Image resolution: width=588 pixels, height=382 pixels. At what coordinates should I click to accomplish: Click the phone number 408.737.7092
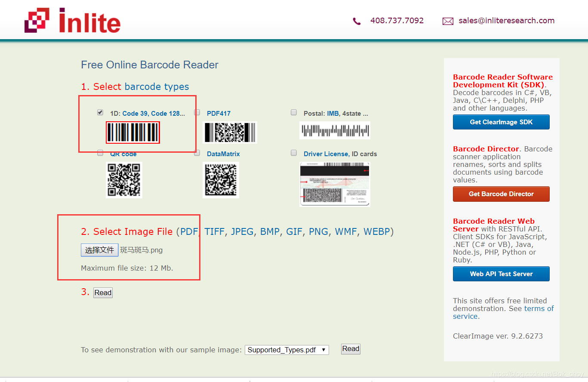pyautogui.click(x=397, y=21)
